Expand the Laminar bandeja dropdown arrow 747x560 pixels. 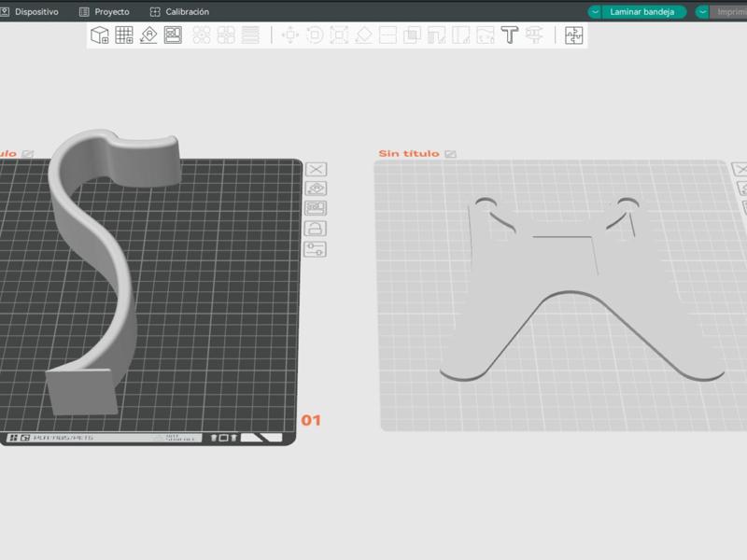tap(595, 12)
